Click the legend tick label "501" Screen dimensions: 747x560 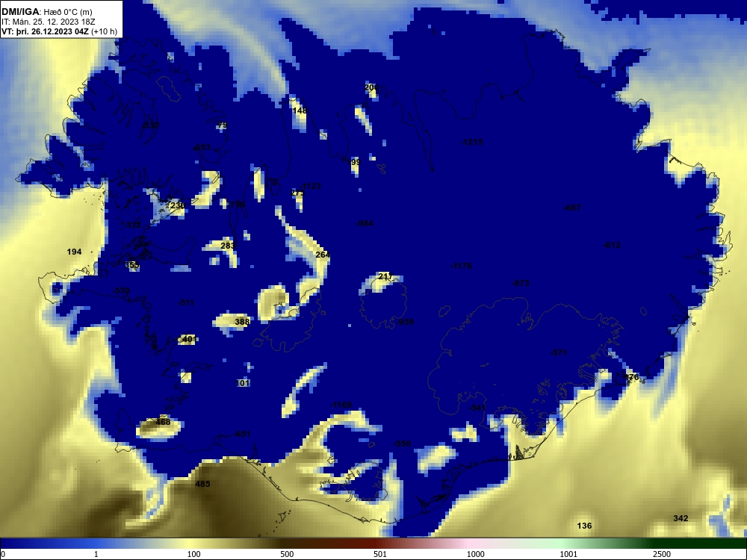[x=380, y=554]
